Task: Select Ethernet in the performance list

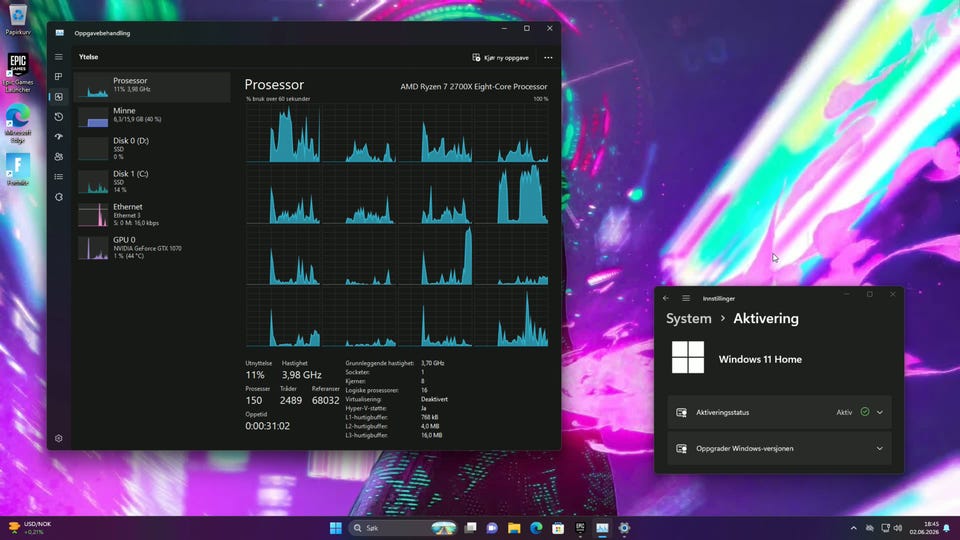Action: tap(152, 214)
